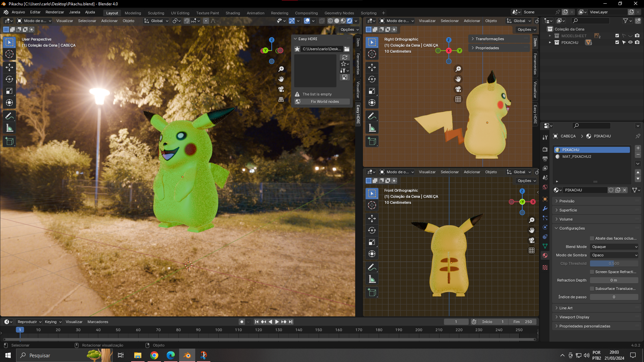This screenshot has width=644, height=362.
Task: Adjust the Clip Threshold slider
Action: 614,263
